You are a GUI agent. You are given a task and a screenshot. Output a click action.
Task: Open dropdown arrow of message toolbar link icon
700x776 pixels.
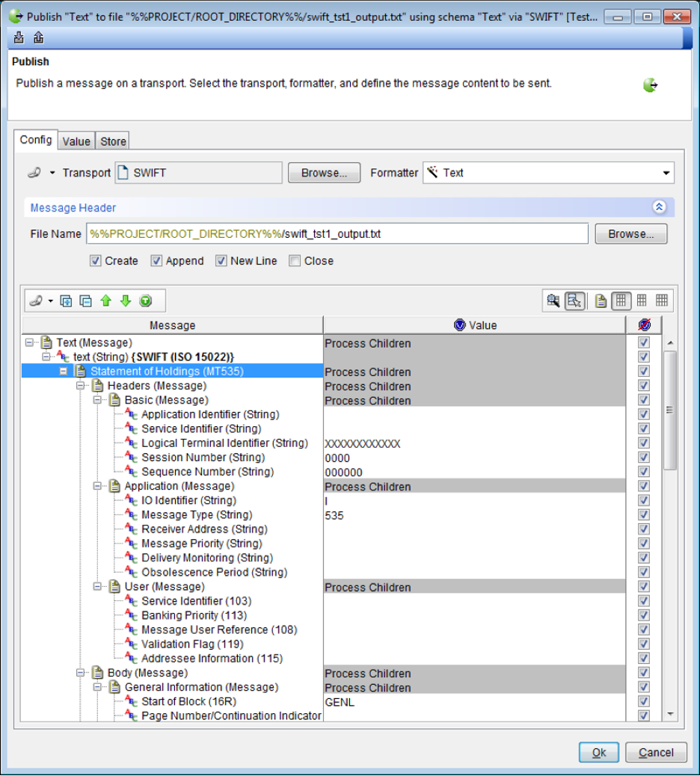pyautogui.click(x=51, y=301)
